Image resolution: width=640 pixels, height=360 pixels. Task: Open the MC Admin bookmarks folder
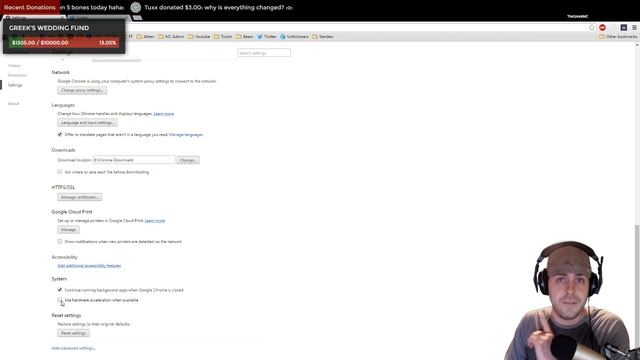click(x=171, y=37)
